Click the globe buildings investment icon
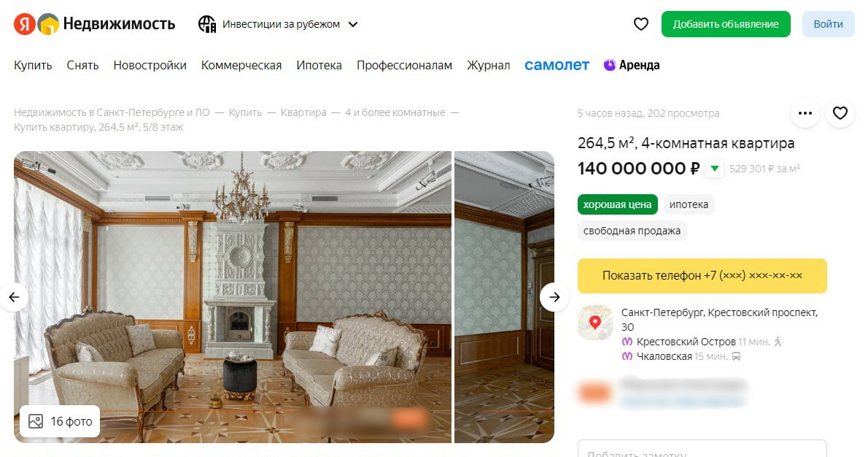Screen dimensions: 868x457 click(207, 24)
